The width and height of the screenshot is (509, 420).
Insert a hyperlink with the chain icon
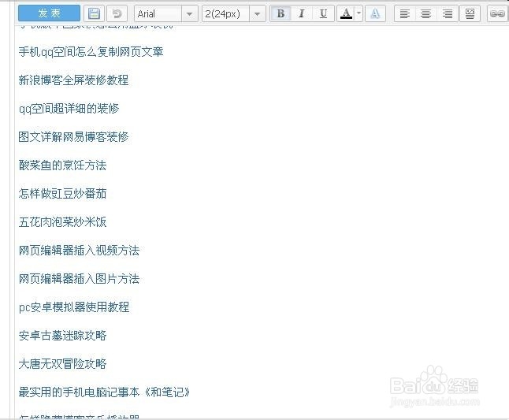497,13
